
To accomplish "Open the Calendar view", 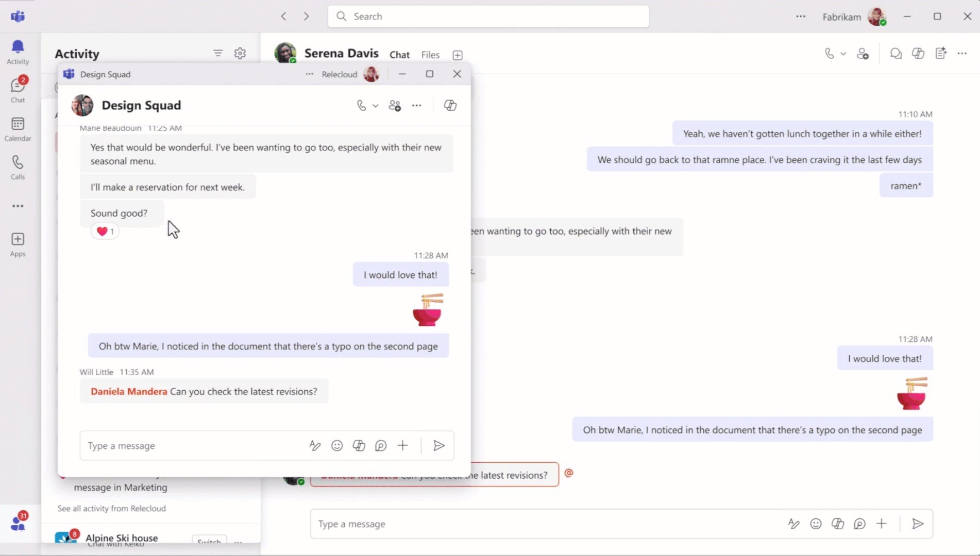I will (18, 129).
